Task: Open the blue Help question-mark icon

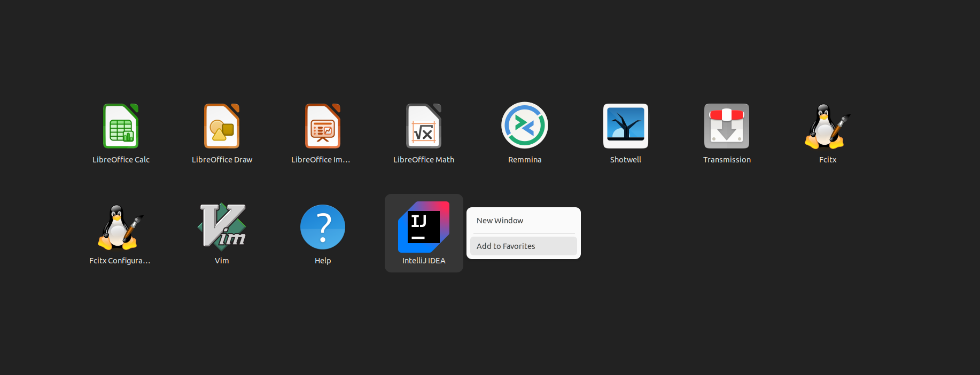Action: point(323,227)
